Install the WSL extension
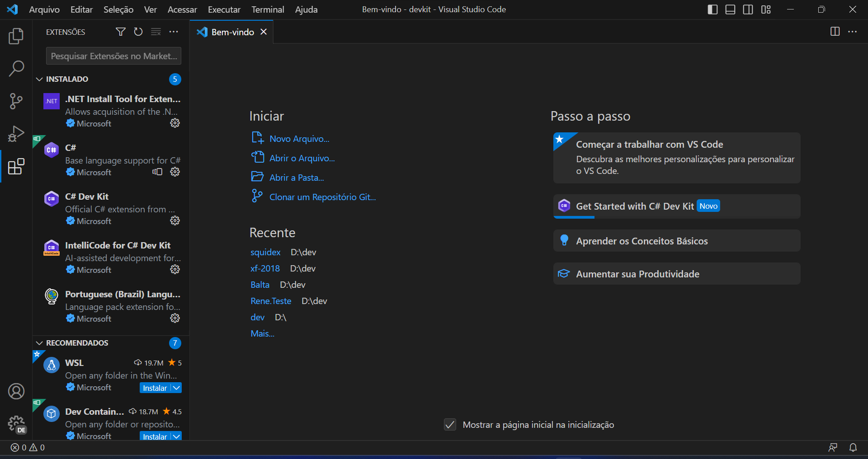The height and width of the screenshot is (459, 868). tap(155, 388)
